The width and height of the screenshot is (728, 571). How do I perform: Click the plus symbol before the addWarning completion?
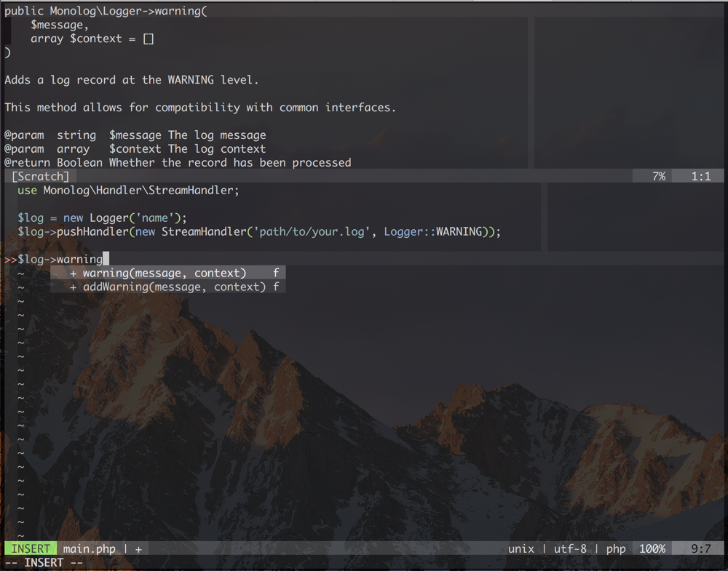click(x=73, y=287)
